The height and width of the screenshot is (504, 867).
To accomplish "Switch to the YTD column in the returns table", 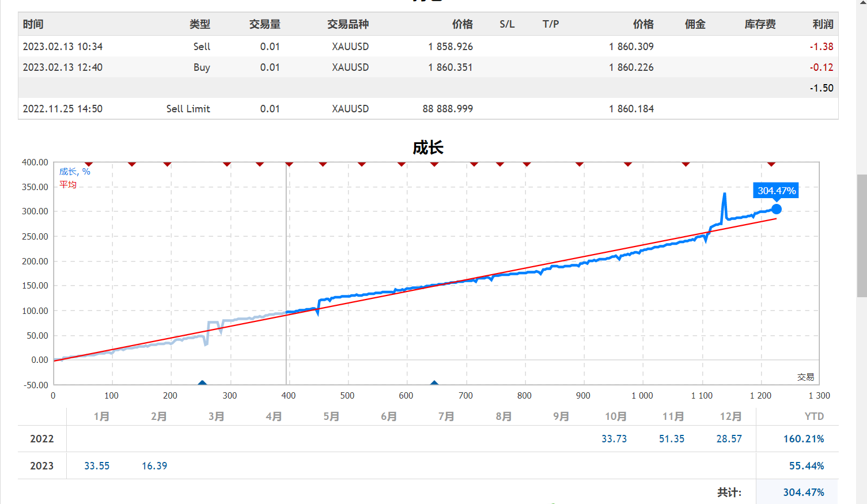I will coord(812,416).
